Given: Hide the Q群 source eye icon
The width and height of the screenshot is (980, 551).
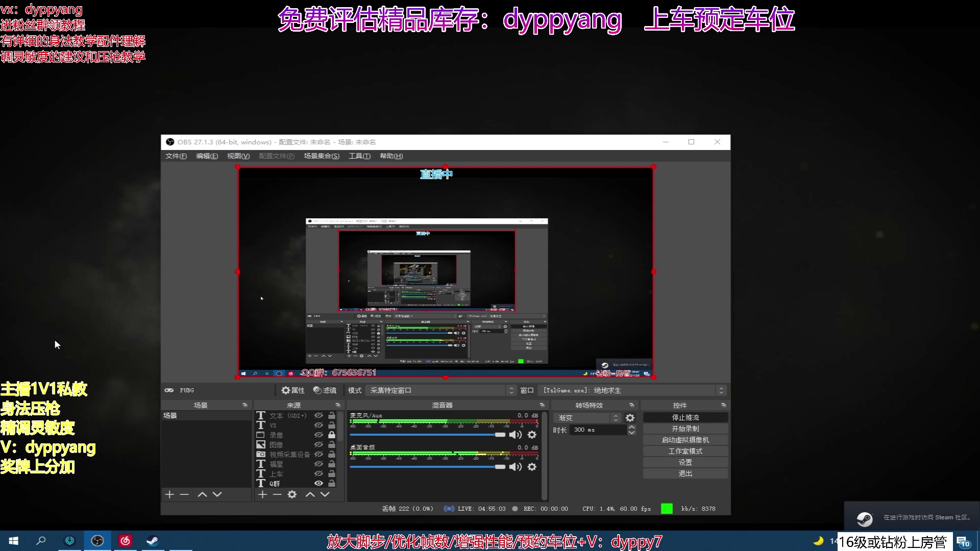Looking at the screenshot, I should pos(318,483).
